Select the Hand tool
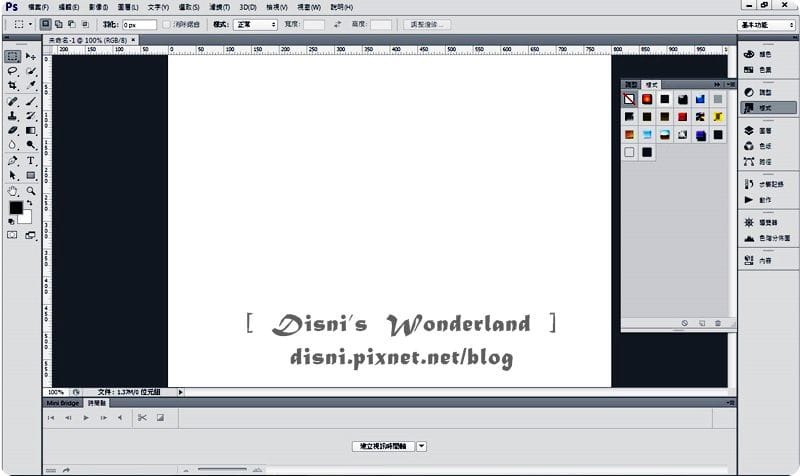Image resolution: width=800 pixels, height=476 pixels. pos(13,191)
